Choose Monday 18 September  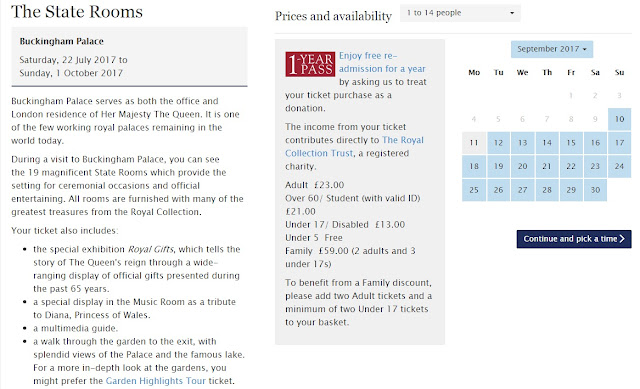point(474,167)
